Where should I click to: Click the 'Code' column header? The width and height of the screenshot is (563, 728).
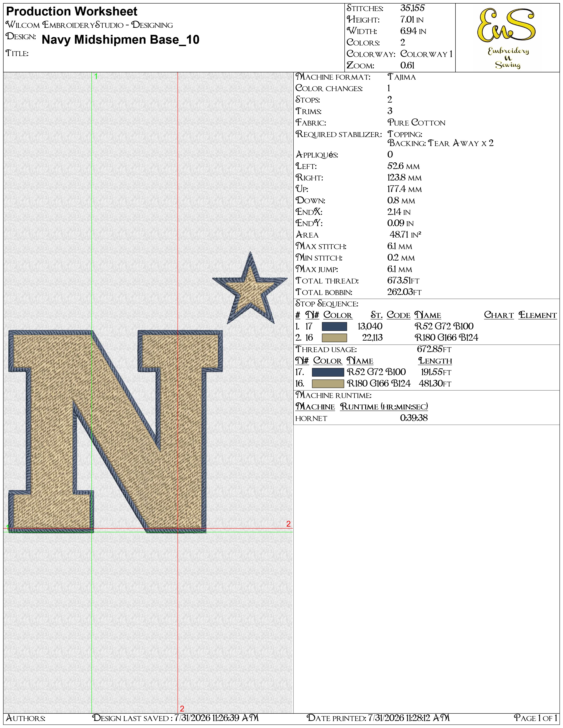click(398, 315)
